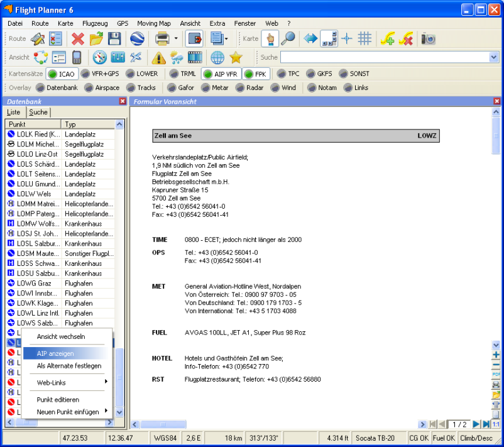Click the crosshair center icon

point(346,39)
